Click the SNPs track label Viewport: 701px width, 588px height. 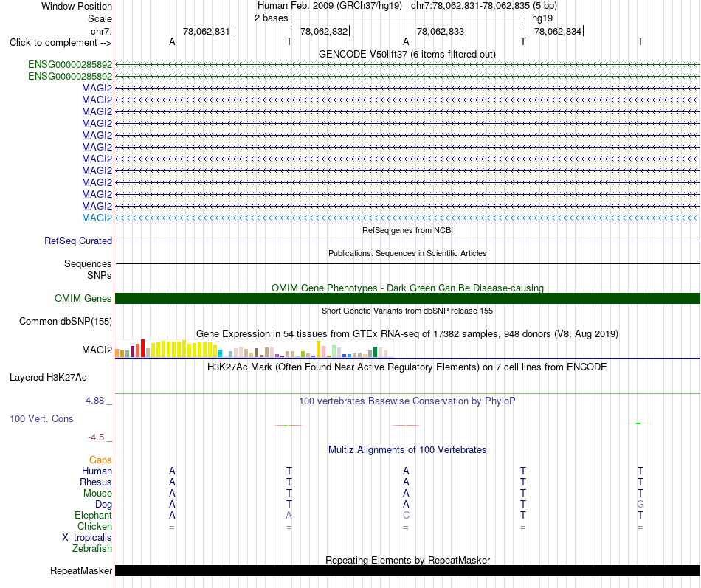tap(100, 275)
